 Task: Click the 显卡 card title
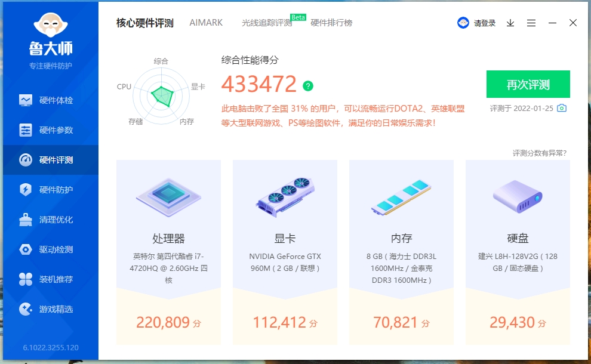(285, 239)
